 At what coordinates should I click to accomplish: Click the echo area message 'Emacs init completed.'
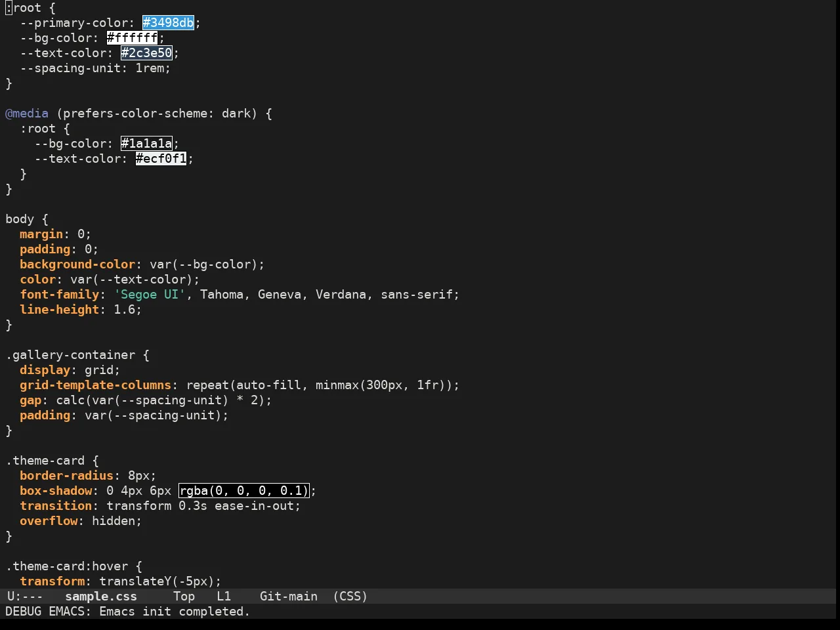pyautogui.click(x=175, y=612)
